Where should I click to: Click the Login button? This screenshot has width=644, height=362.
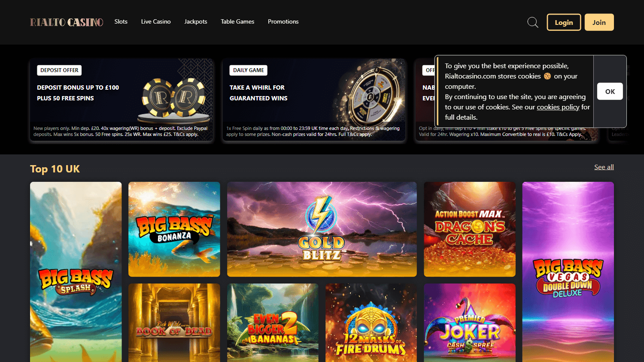pyautogui.click(x=564, y=22)
